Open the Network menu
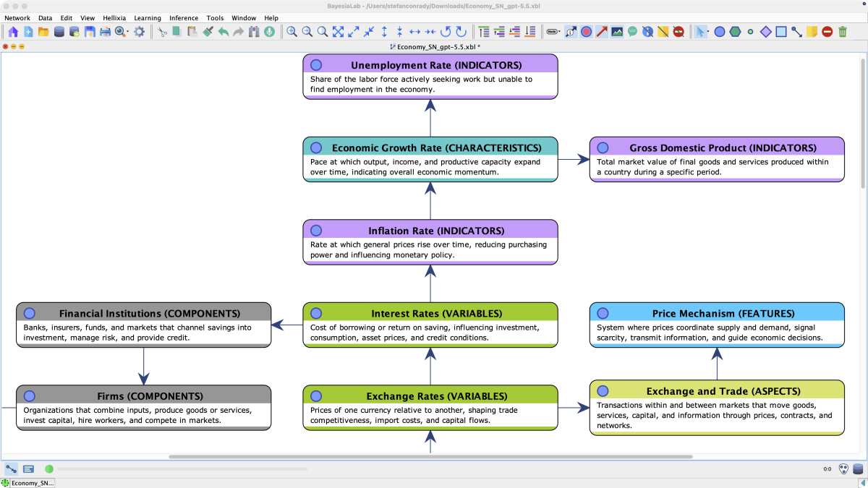The width and height of the screenshot is (868, 488). (x=17, y=18)
